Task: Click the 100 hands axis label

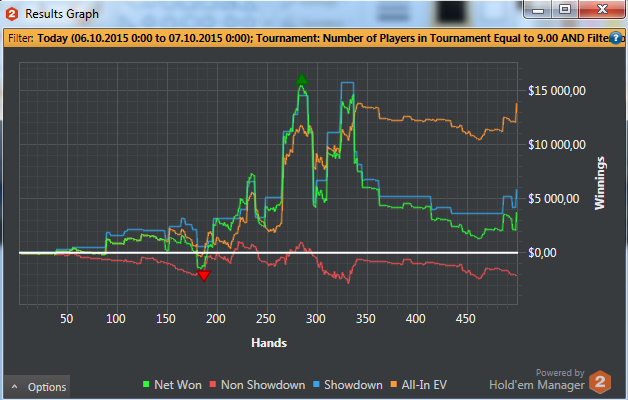Action: tap(116, 319)
